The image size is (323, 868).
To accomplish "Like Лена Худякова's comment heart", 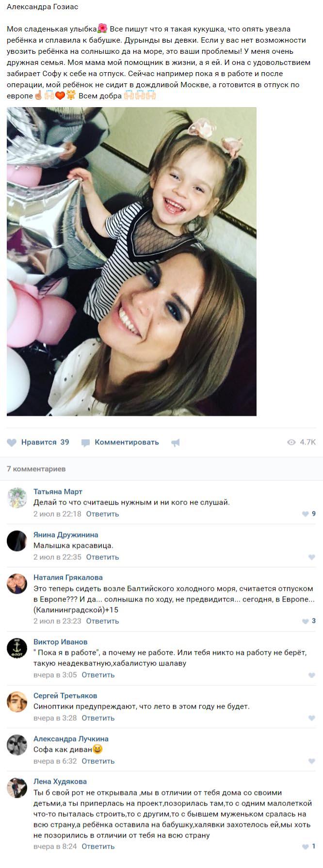I will 305,847.
